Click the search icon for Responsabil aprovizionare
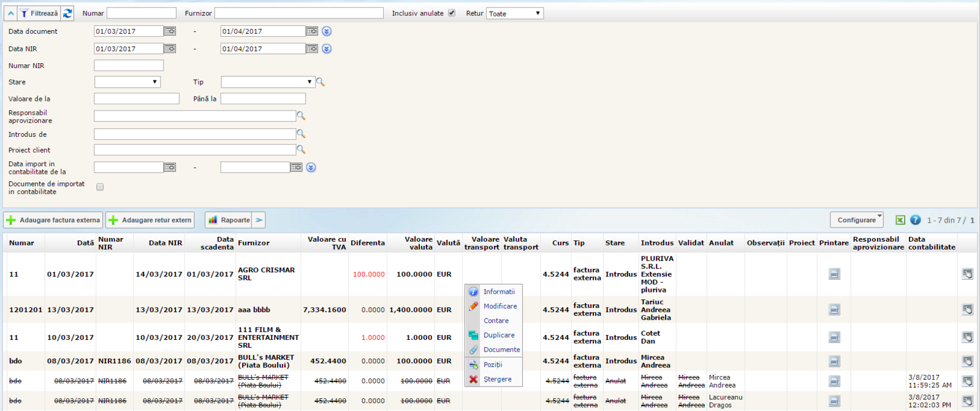Image resolution: width=980 pixels, height=411 pixels. pyautogui.click(x=301, y=116)
